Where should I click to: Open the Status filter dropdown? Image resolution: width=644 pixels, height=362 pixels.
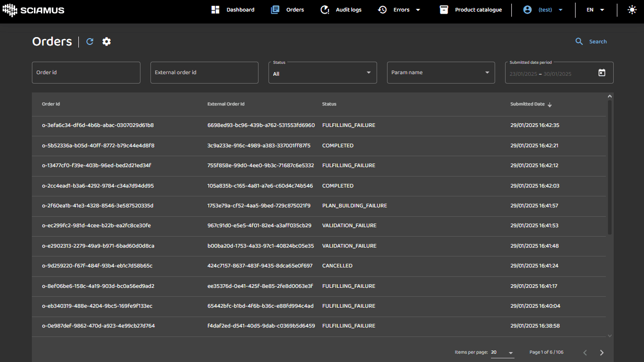323,73
